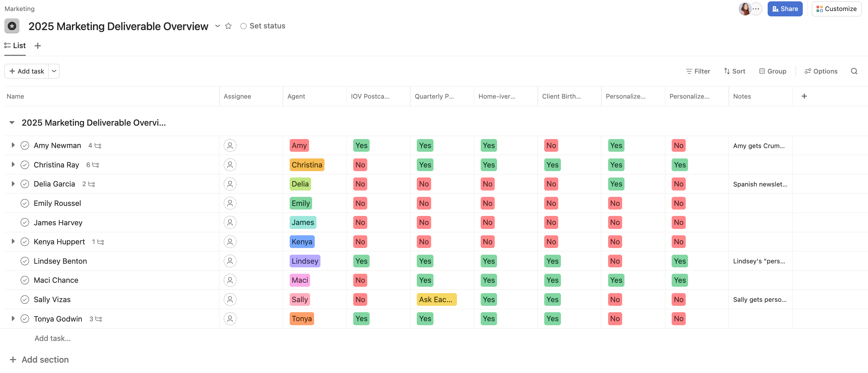Open the project title dropdown
The image size is (868, 373).
pos(217,26)
